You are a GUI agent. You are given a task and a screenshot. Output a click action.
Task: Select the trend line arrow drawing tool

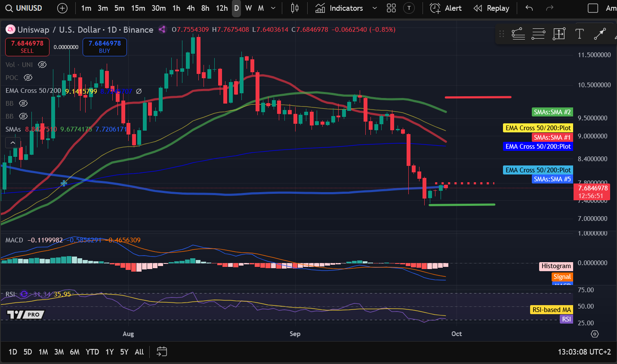600,34
